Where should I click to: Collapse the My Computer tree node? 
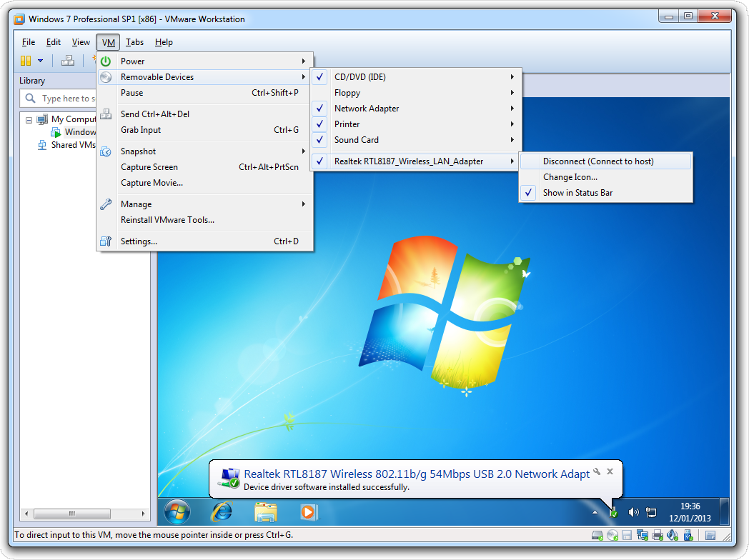(29, 119)
